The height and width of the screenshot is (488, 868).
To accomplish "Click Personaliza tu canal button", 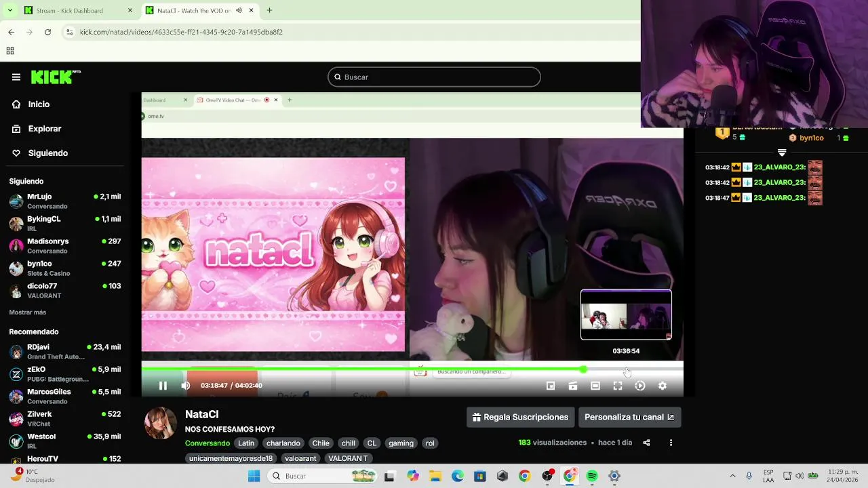I will point(629,418).
